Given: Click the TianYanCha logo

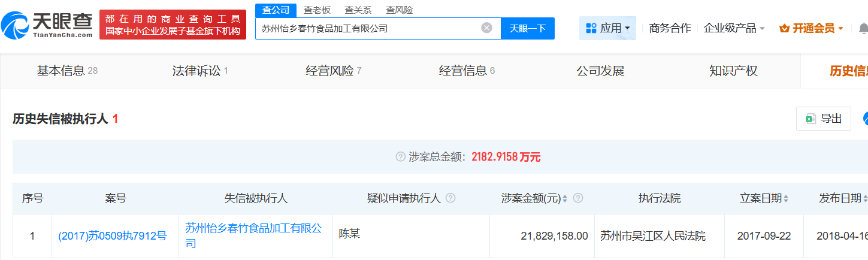Looking at the screenshot, I should coord(47,25).
